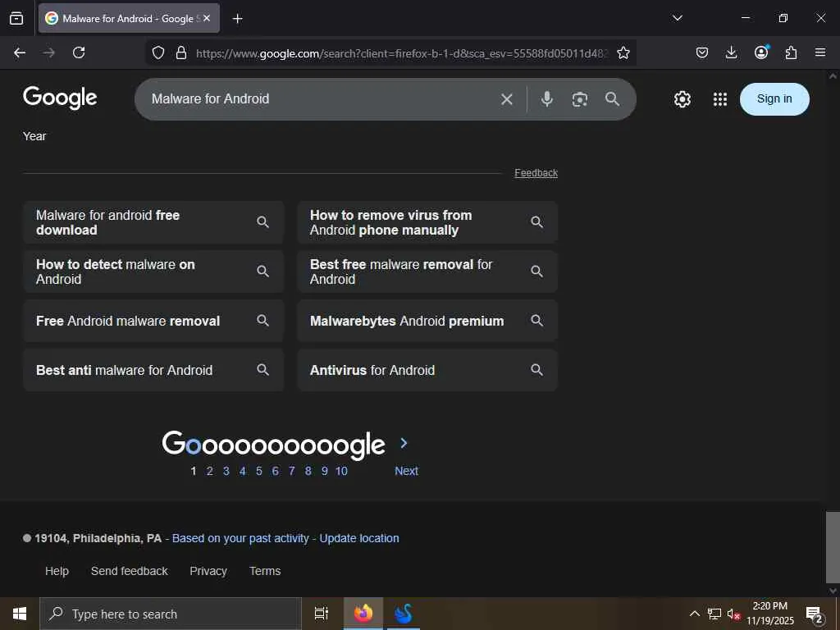The width and height of the screenshot is (840, 630).
Task: Click the Google search text field
Action: [322, 99]
